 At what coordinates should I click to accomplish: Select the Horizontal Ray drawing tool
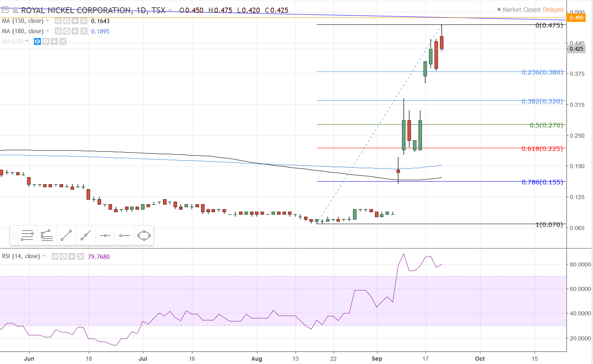[124, 236]
